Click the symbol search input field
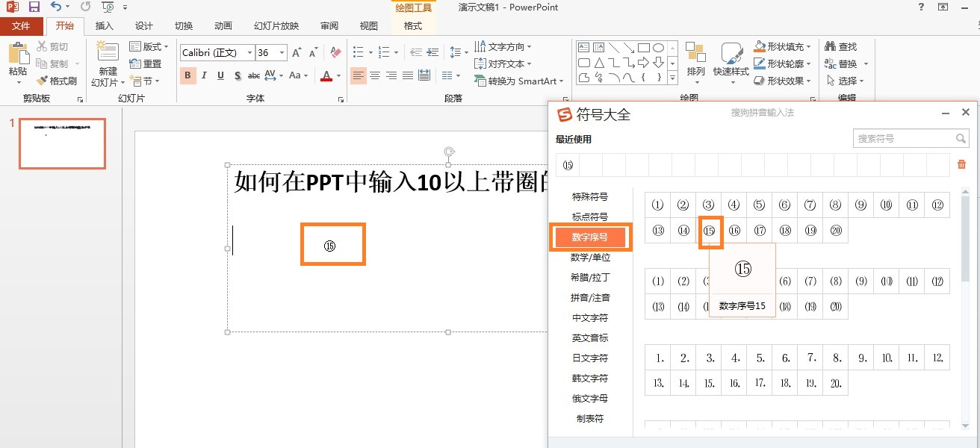Screen dimensions: 980x448 (904, 138)
